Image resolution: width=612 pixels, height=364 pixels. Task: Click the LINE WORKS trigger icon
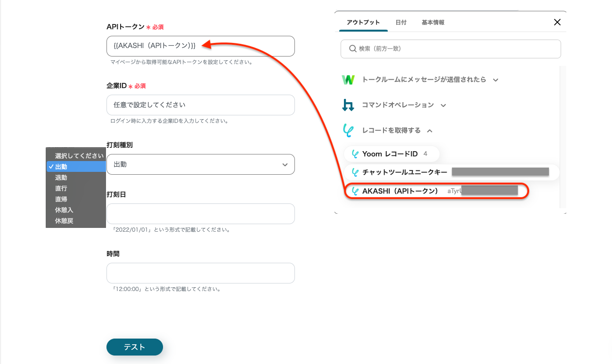pos(348,80)
